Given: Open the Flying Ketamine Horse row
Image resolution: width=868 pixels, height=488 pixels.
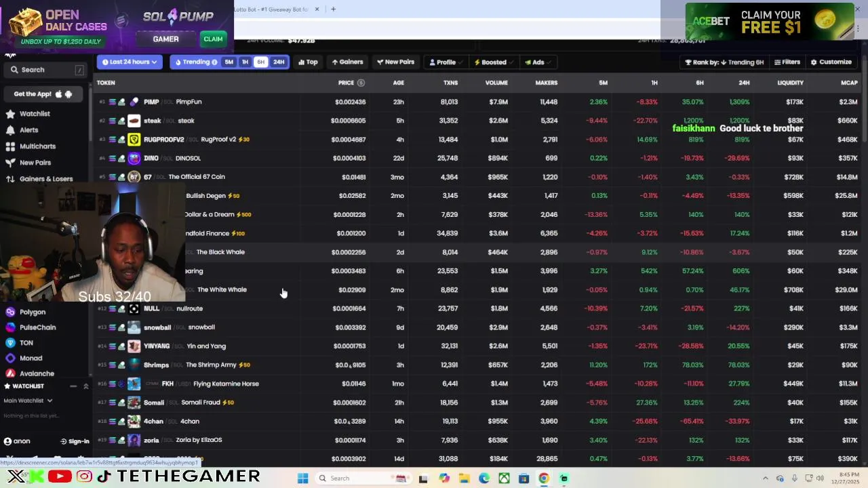Looking at the screenshot, I should click(477, 384).
